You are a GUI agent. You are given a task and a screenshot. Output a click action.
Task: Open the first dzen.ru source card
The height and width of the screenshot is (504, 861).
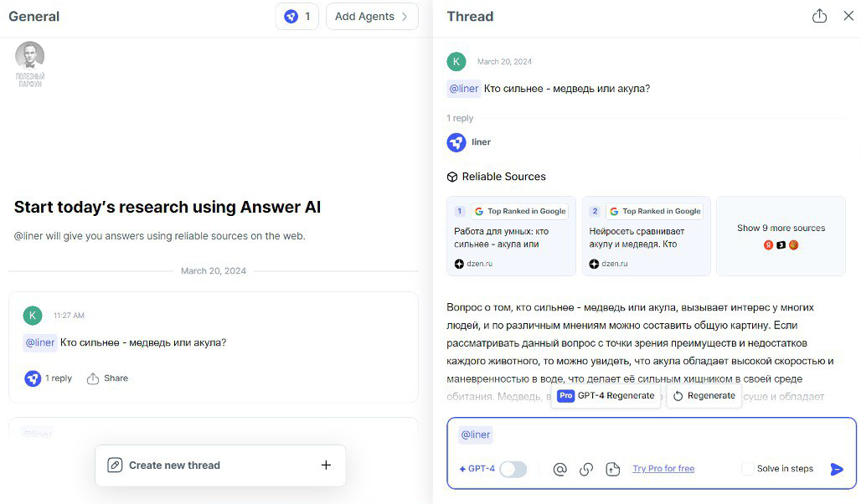click(x=511, y=235)
